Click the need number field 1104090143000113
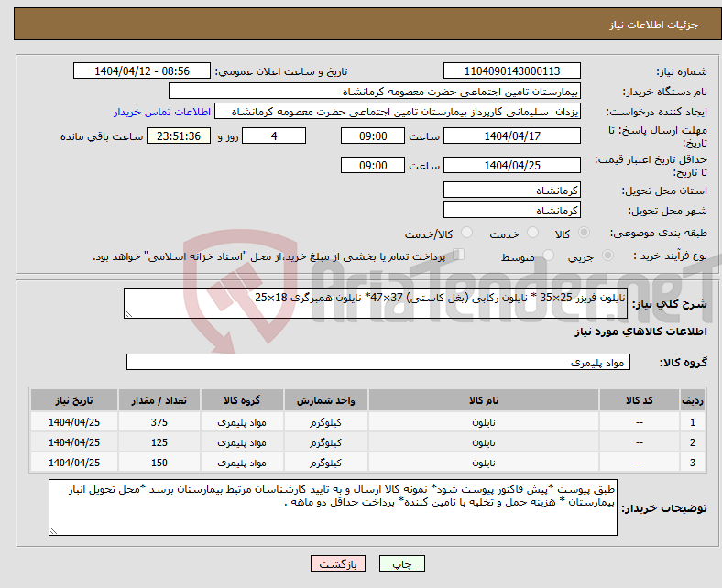Image resolution: width=722 pixels, height=588 pixels. (x=512, y=71)
